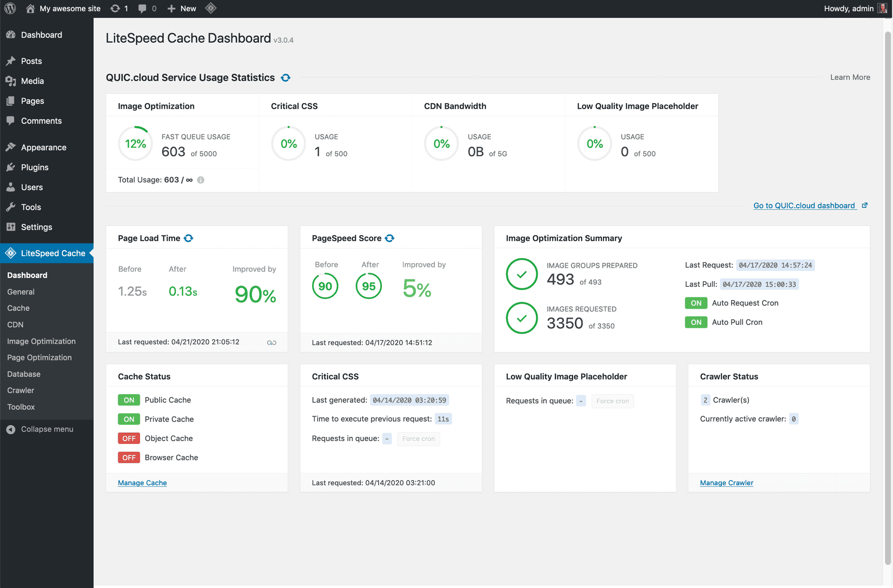The height and width of the screenshot is (588, 893).
Task: Expand the Page Optimization sidebar menu
Action: pyautogui.click(x=40, y=357)
